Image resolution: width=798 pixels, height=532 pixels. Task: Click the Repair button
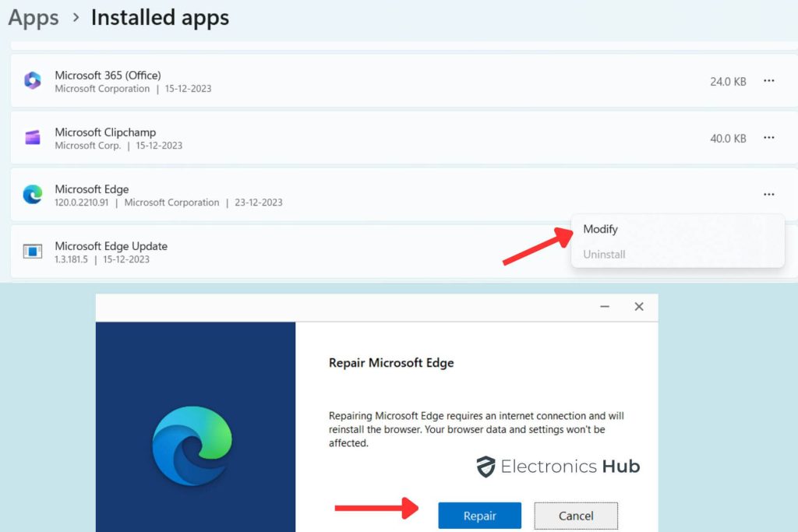click(479, 515)
